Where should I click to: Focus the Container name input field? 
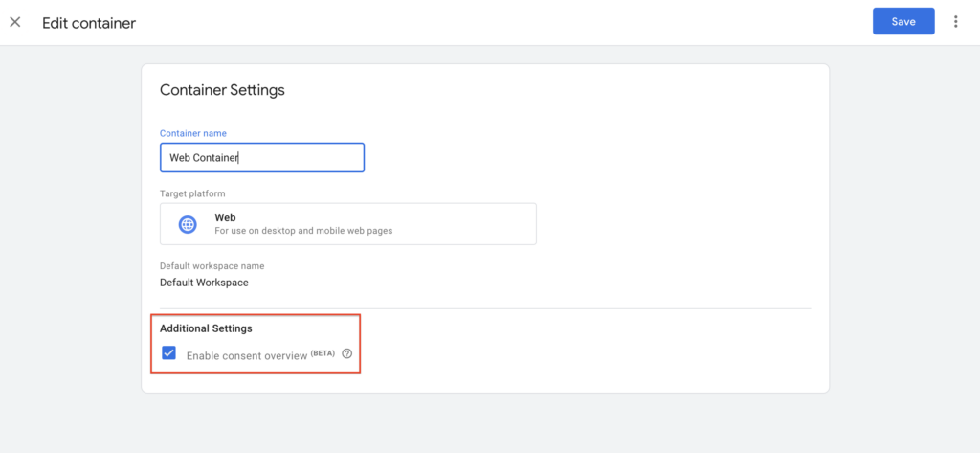pos(287,158)
